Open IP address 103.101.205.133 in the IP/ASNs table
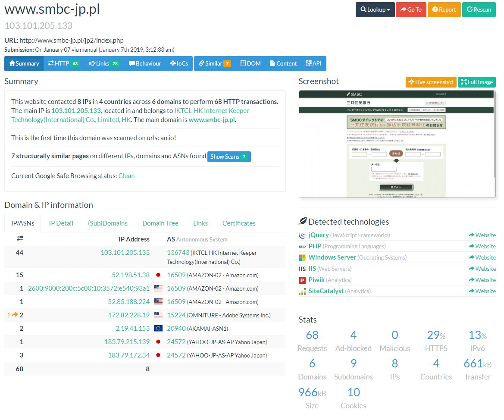 [x=125, y=252]
